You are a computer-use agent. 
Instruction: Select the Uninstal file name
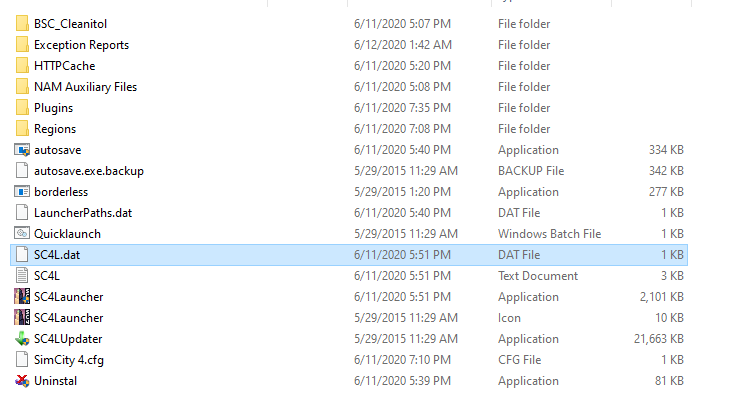(55, 381)
